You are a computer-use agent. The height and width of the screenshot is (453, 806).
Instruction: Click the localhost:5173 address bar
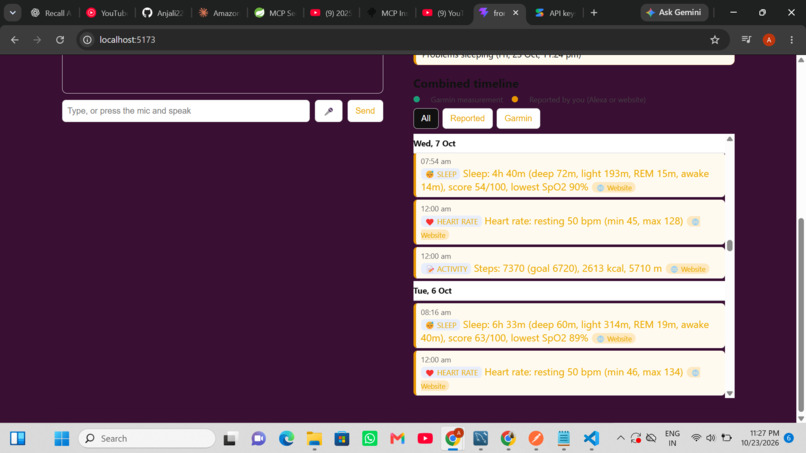coord(401,40)
